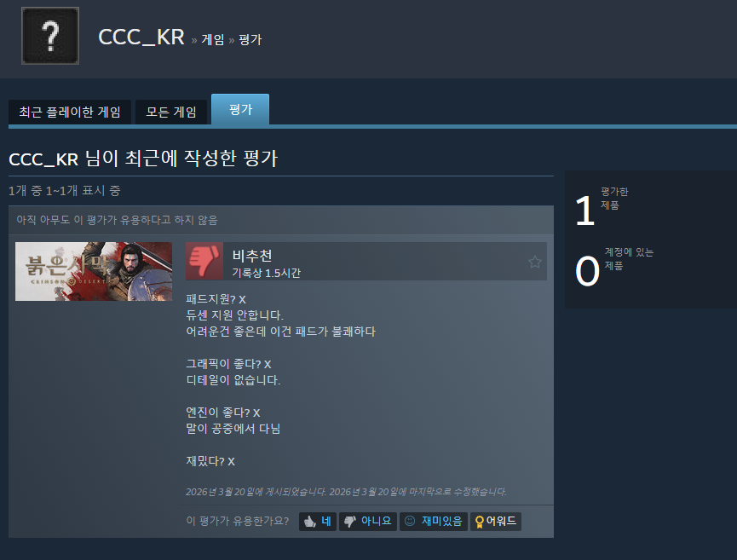Open the Crimson Desert game thumbnail

coord(94,271)
